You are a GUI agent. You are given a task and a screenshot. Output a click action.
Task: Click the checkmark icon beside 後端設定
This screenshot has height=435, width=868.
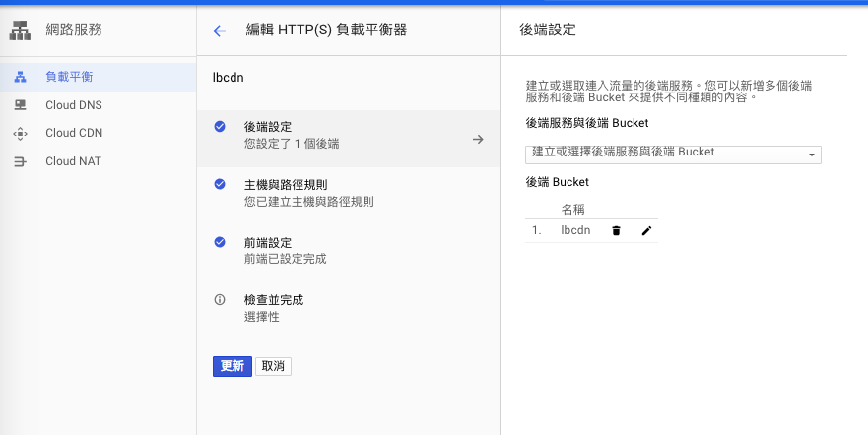[x=220, y=127]
